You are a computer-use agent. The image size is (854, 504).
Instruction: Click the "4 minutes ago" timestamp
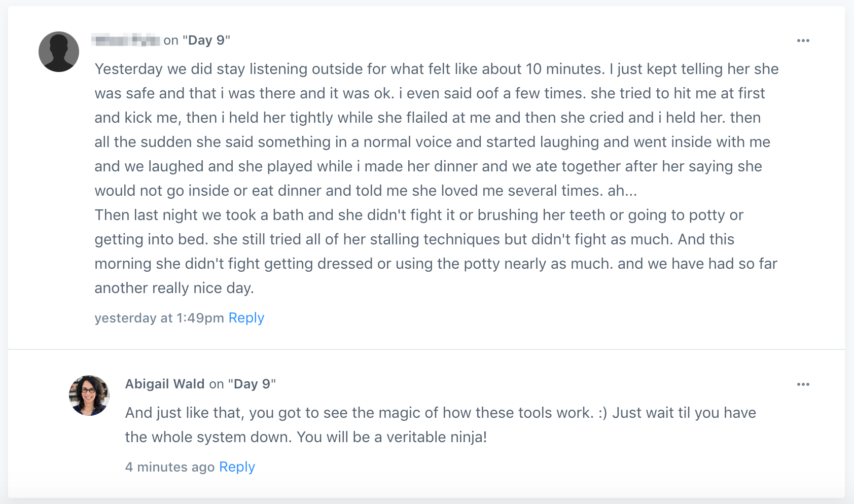click(x=170, y=467)
